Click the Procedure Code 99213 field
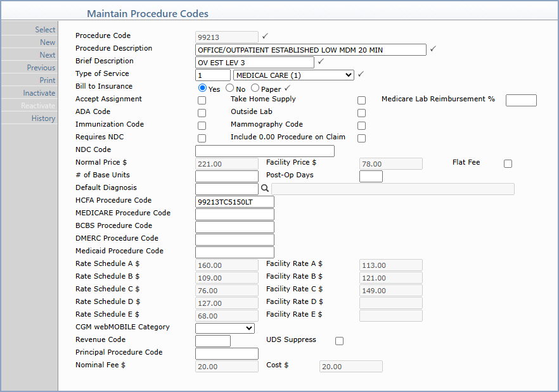This screenshot has height=392, width=559. [227, 37]
